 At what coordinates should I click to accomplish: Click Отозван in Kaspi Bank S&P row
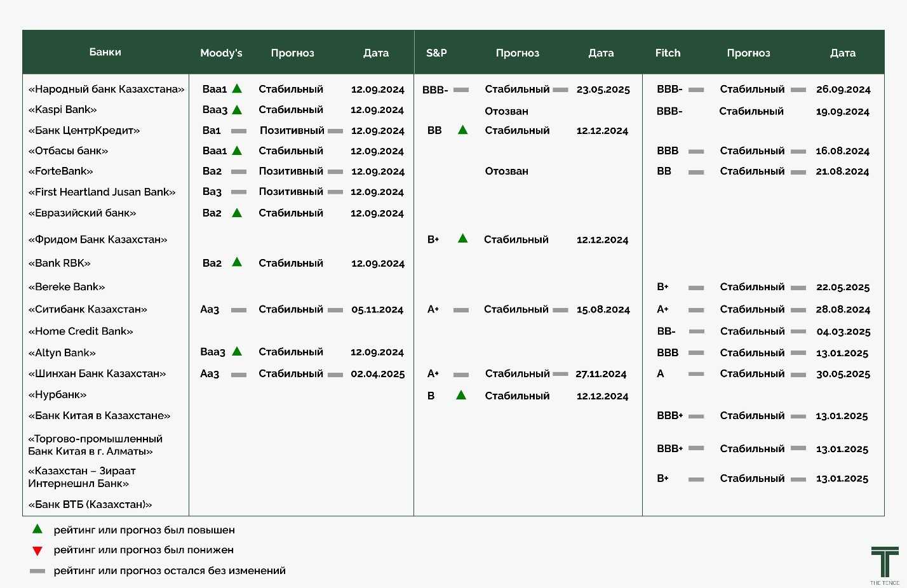click(x=506, y=111)
